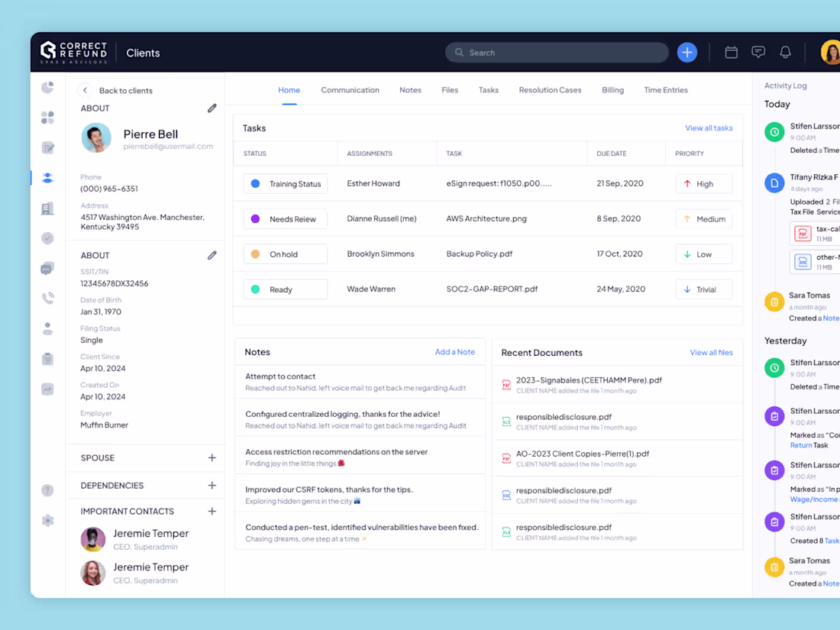
Task: Expand the IMPORTANT CONTACTS section
Action: coord(212,511)
